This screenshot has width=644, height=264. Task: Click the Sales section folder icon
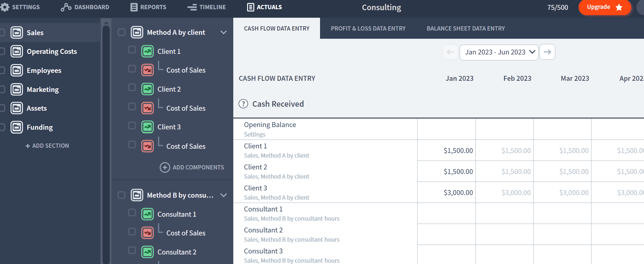[17, 33]
